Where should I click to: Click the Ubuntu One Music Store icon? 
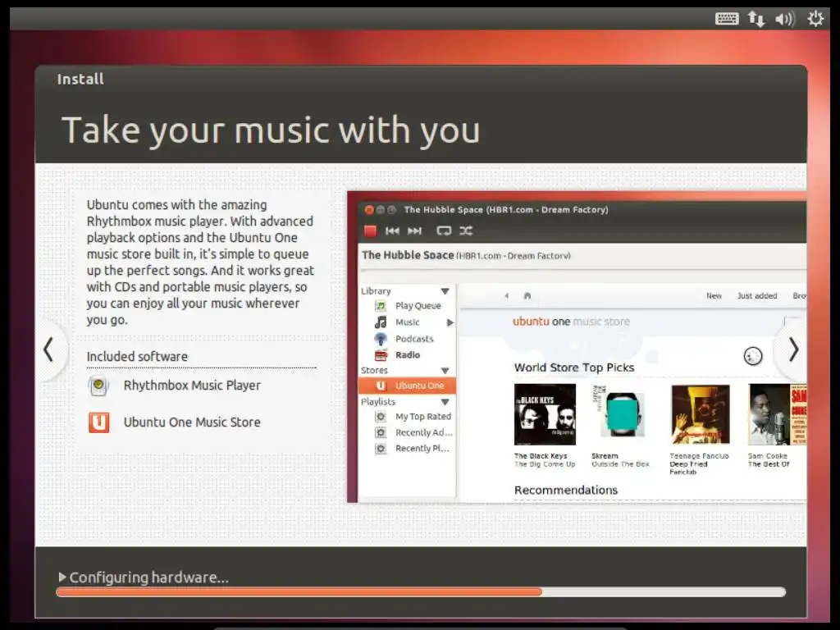(99, 422)
